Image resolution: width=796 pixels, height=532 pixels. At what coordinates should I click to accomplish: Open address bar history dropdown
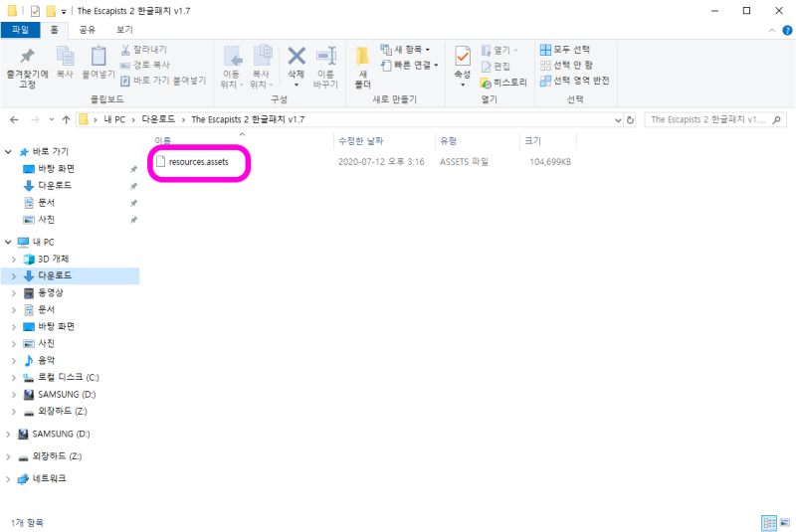pos(618,120)
